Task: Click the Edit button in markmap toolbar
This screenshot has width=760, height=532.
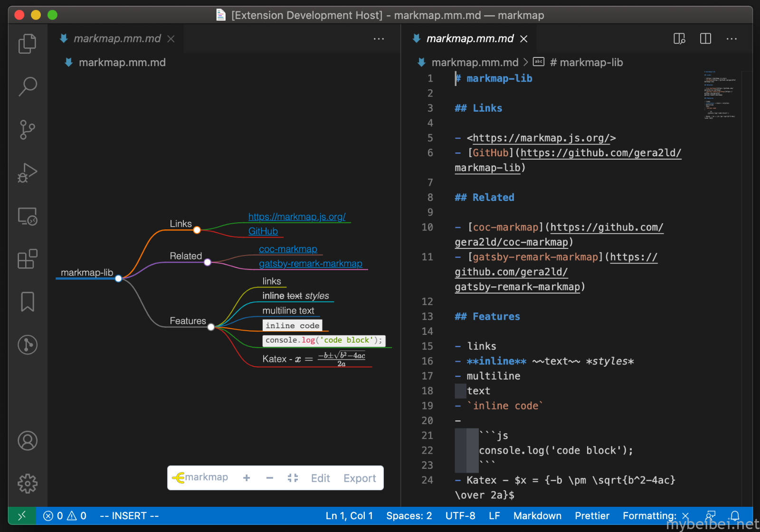Action: click(321, 478)
